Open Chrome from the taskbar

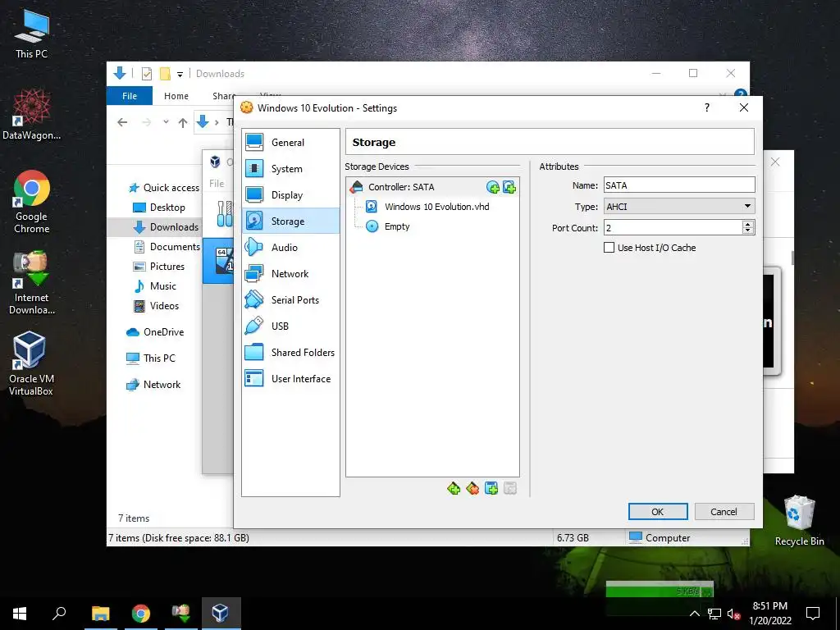[x=141, y=614]
